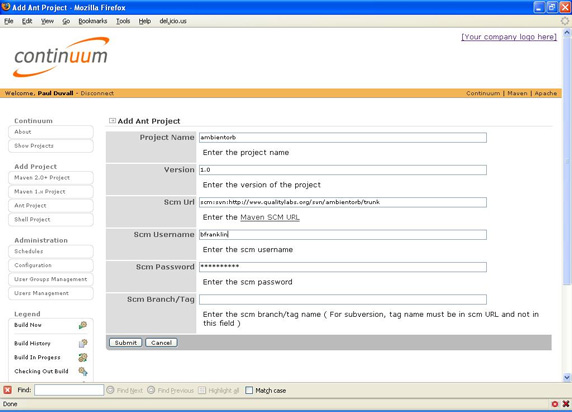
Task: Open the Tools menu
Action: 123,21
